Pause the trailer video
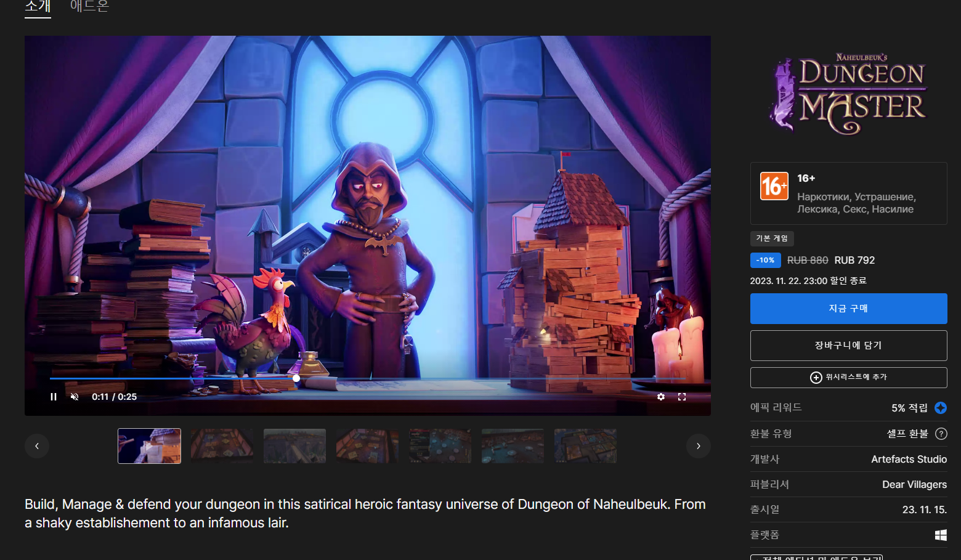 [54, 397]
